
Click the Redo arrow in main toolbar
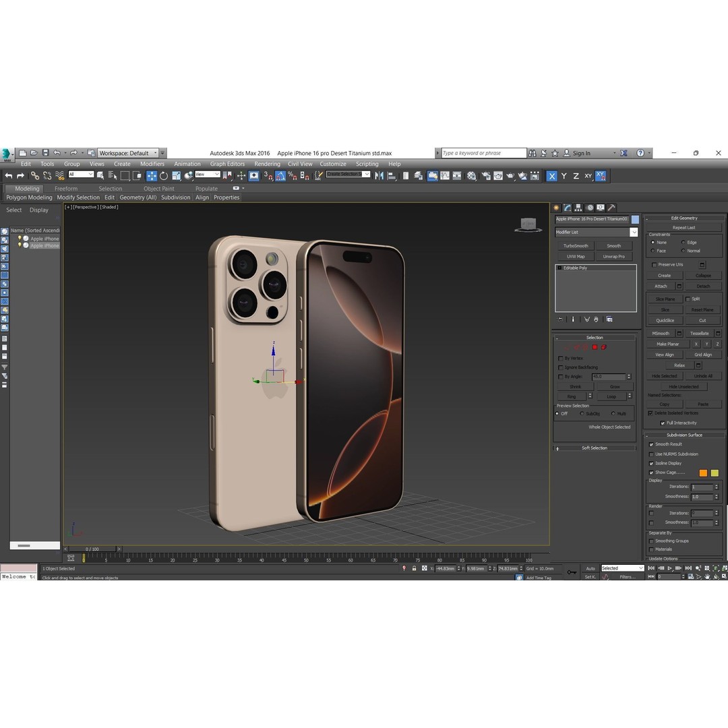20,176
